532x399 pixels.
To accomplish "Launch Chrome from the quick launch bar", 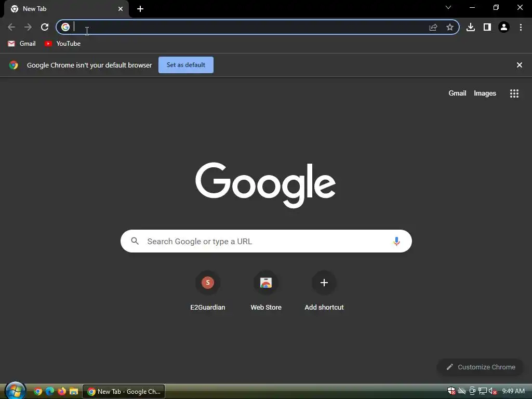I will pyautogui.click(x=38, y=392).
